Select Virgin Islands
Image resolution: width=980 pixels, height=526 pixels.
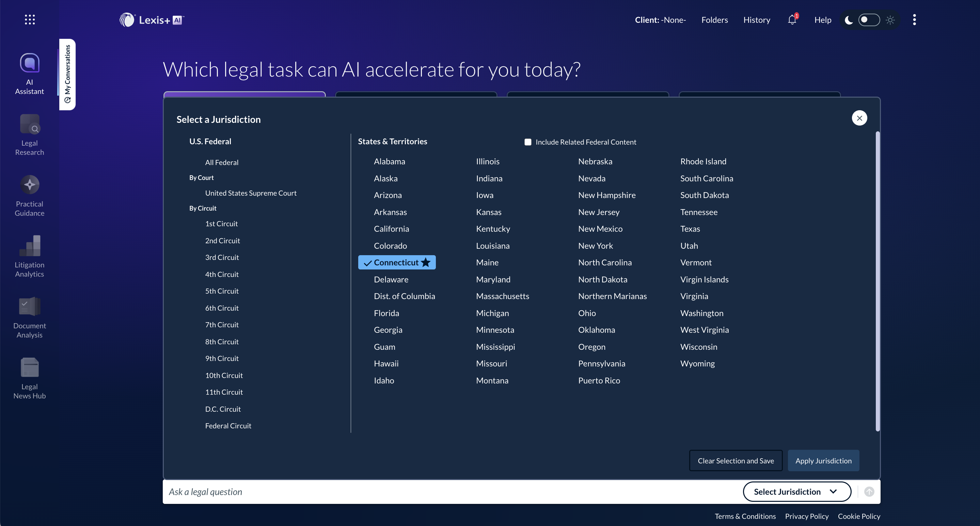[x=704, y=279]
